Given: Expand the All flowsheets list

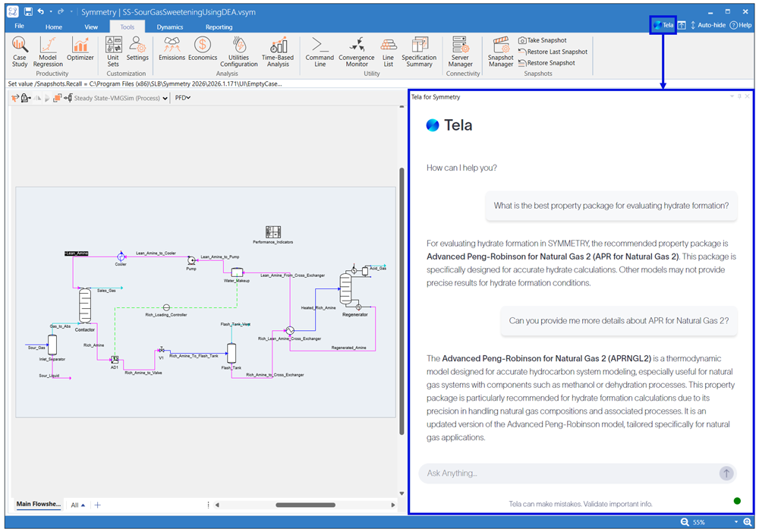Looking at the screenshot, I should click(77, 505).
